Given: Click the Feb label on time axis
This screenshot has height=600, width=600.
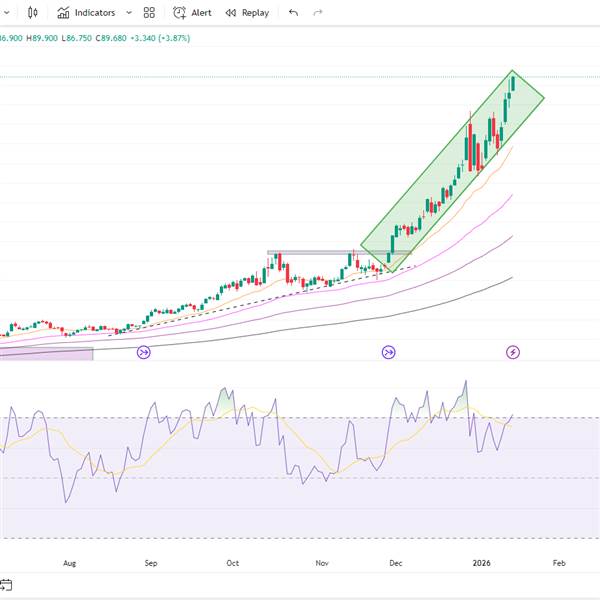Looking at the screenshot, I should [559, 563].
